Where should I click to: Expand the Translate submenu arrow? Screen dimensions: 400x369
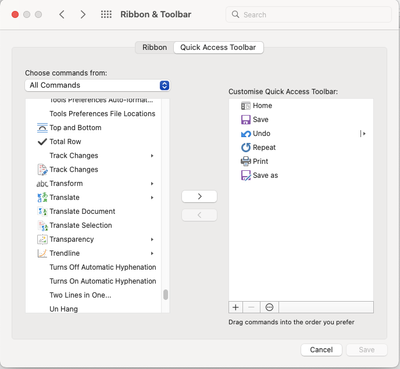(152, 198)
